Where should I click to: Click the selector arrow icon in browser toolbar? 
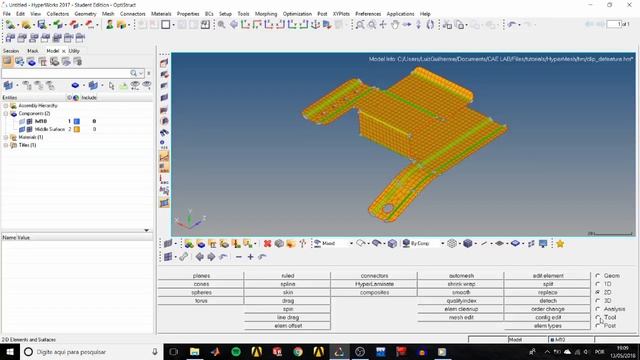[111, 86]
